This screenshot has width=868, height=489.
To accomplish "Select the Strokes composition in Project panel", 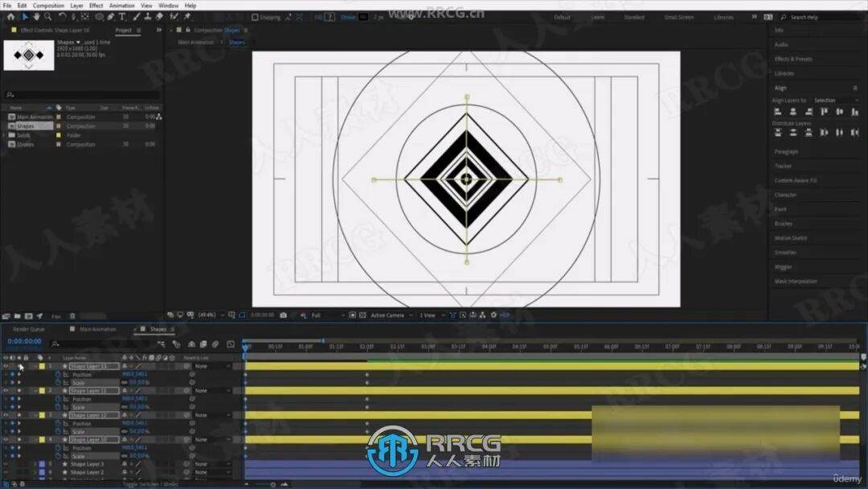I will [x=26, y=145].
